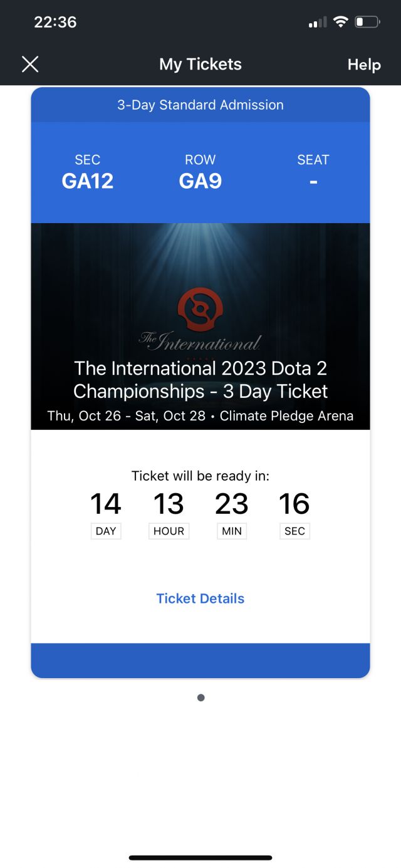
Task: Tap the Help link in header
Action: [x=364, y=65]
